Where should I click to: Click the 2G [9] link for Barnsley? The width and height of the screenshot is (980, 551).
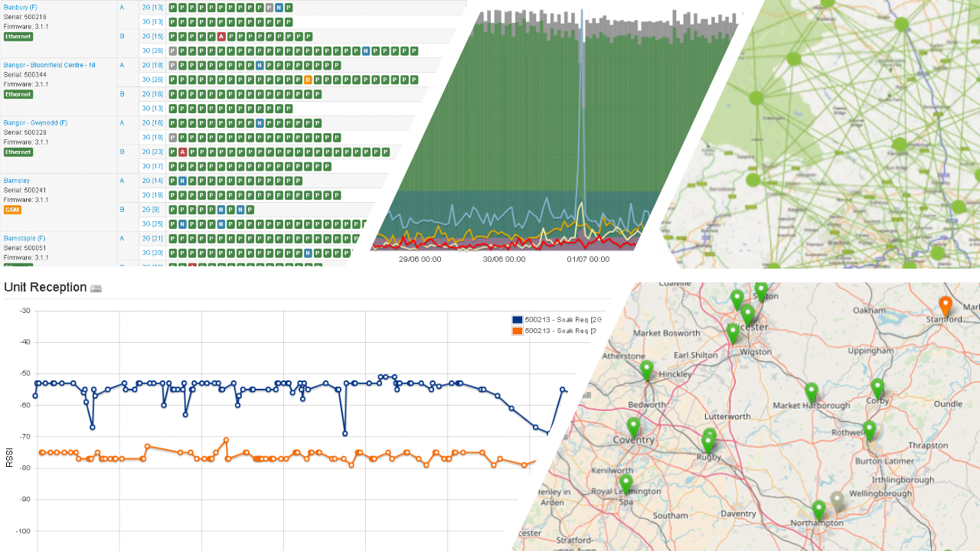[151, 209]
